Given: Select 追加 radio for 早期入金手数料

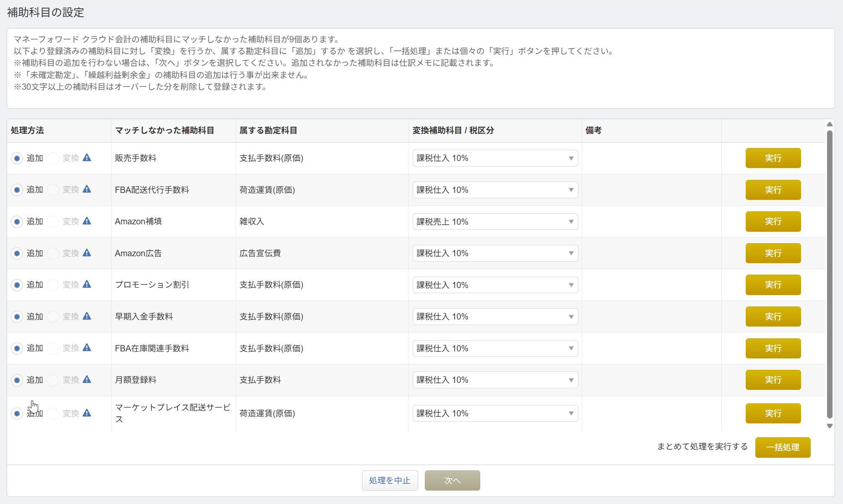Looking at the screenshot, I should point(17,317).
